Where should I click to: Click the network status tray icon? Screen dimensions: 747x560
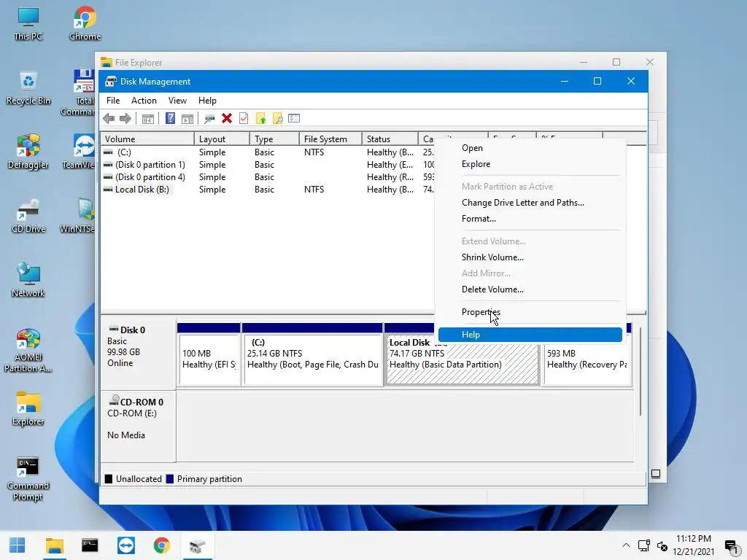coord(644,545)
